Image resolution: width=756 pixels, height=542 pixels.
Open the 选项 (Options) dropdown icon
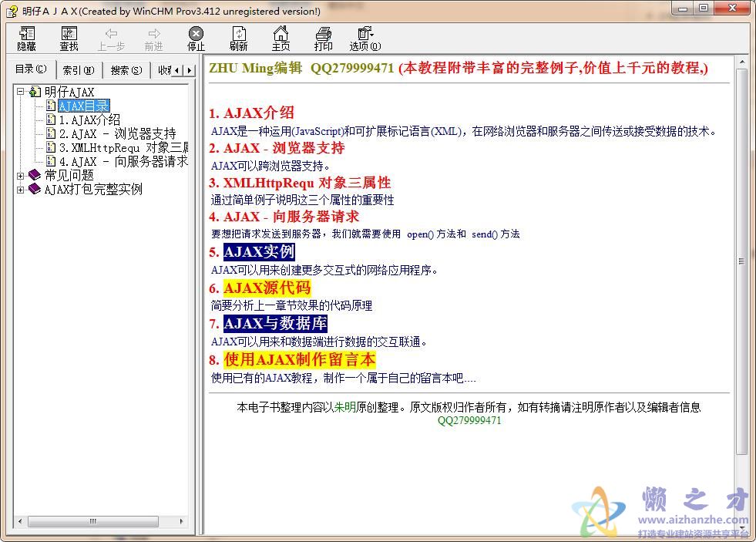click(364, 37)
